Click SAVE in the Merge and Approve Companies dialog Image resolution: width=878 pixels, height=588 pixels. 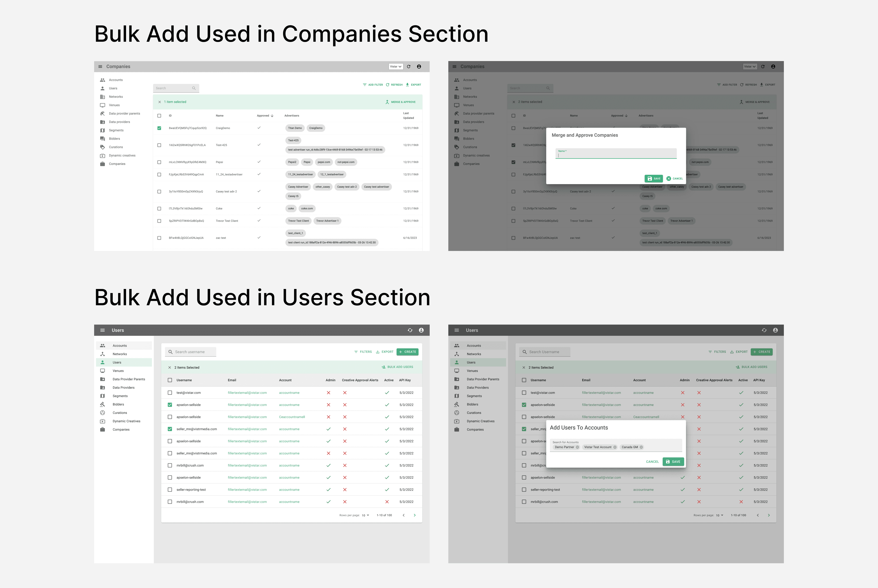tap(653, 179)
